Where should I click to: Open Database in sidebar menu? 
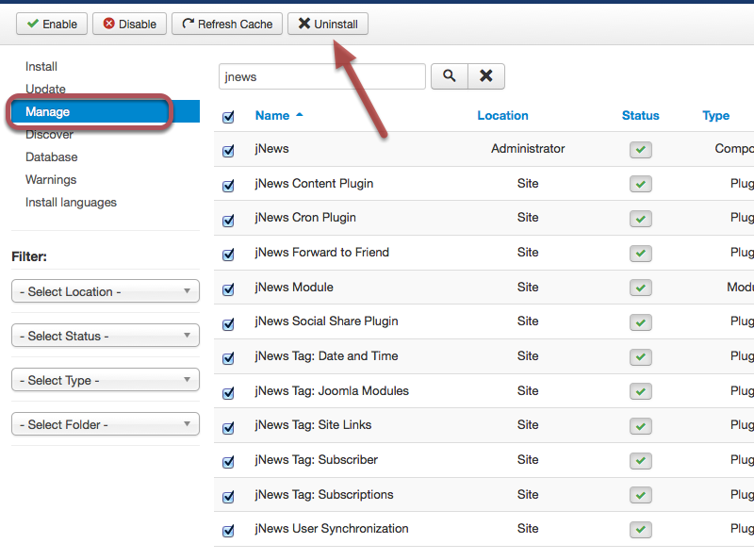pyautogui.click(x=52, y=156)
